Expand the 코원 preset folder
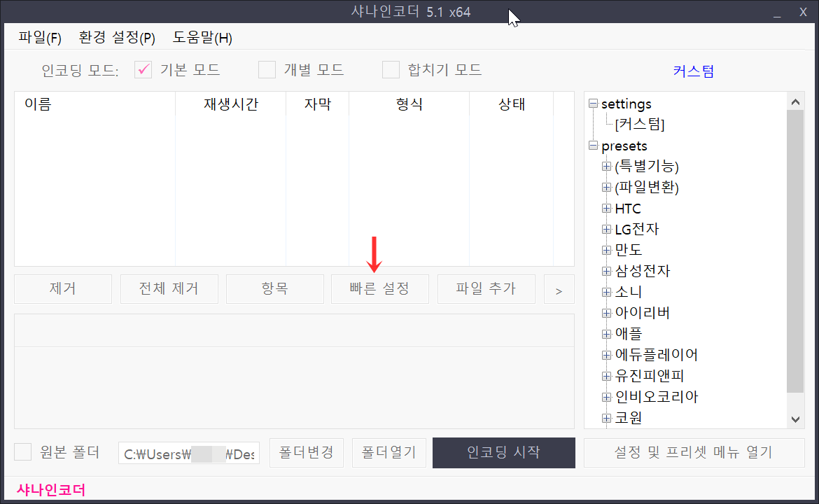The width and height of the screenshot is (819, 504). (606, 418)
